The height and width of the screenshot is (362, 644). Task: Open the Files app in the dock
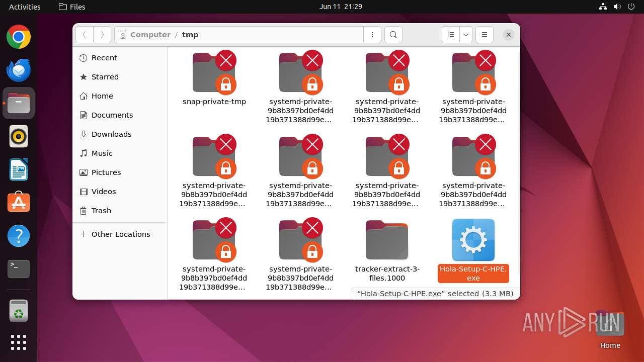pos(19,103)
